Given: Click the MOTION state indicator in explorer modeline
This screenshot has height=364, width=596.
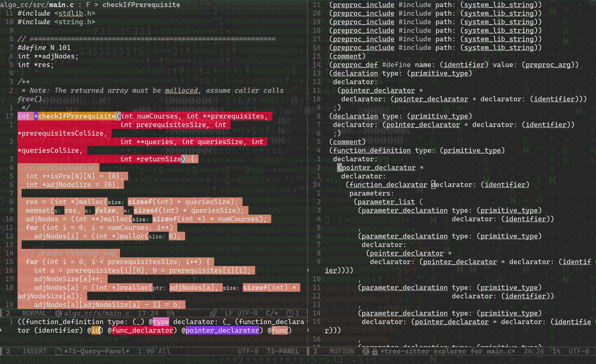Looking at the screenshot, I should click(342, 351).
